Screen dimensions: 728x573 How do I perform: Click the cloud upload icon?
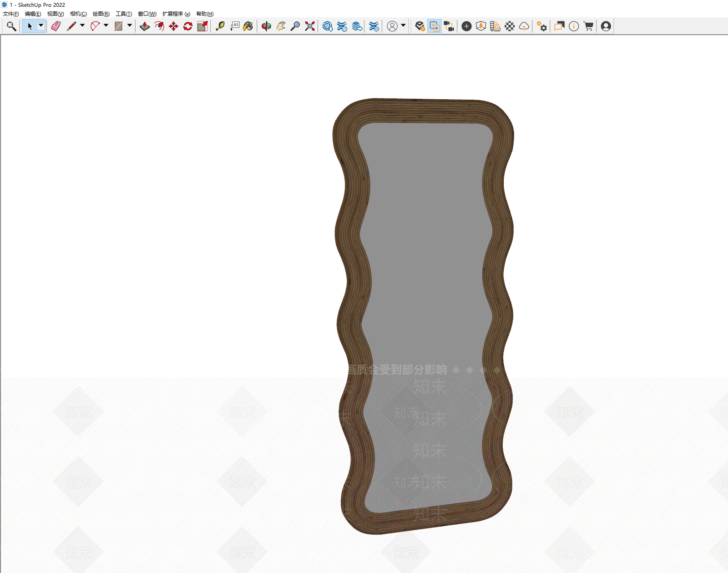(x=524, y=26)
